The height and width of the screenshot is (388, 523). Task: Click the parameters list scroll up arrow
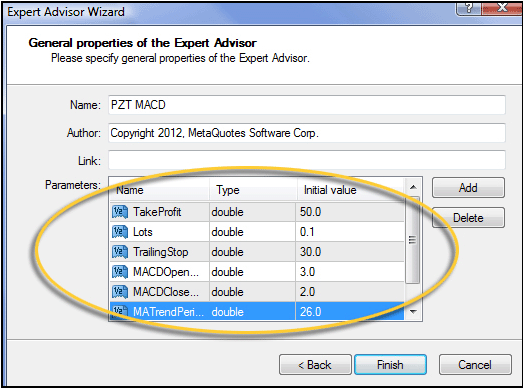pos(413,187)
